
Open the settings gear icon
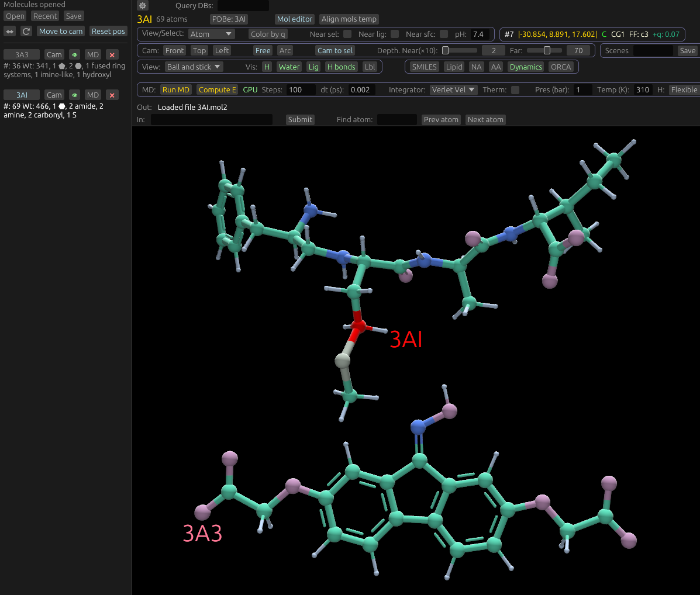pyautogui.click(x=143, y=6)
